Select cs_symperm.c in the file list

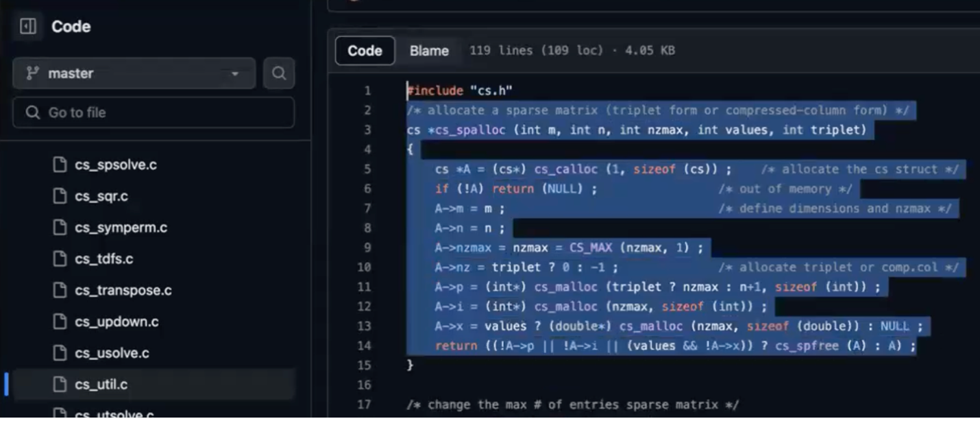(121, 228)
